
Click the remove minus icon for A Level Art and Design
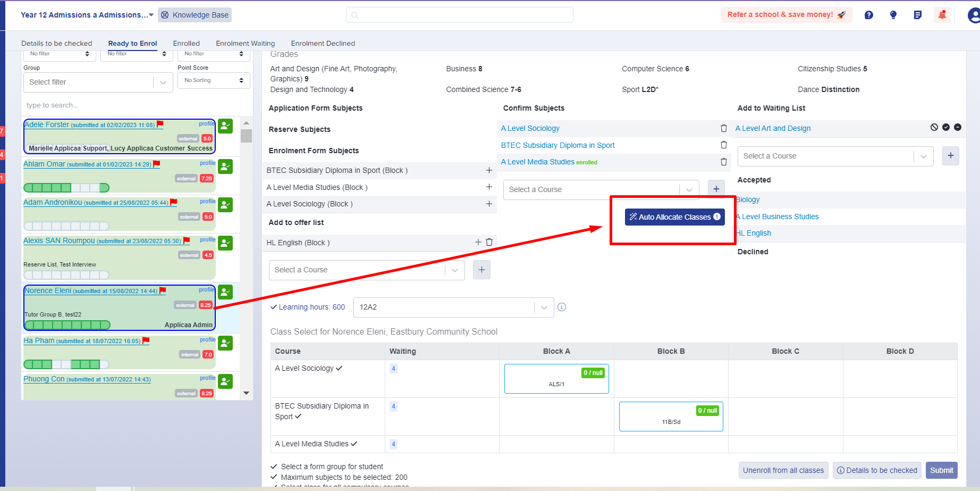958,127
